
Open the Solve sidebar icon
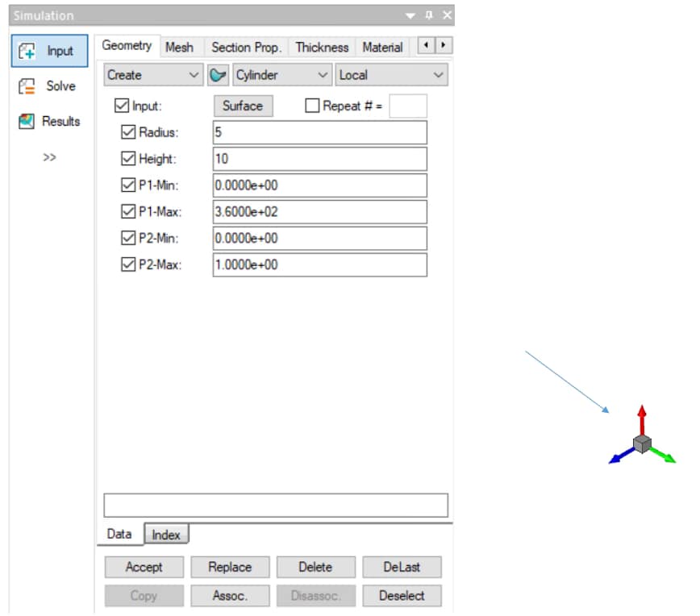[28, 86]
